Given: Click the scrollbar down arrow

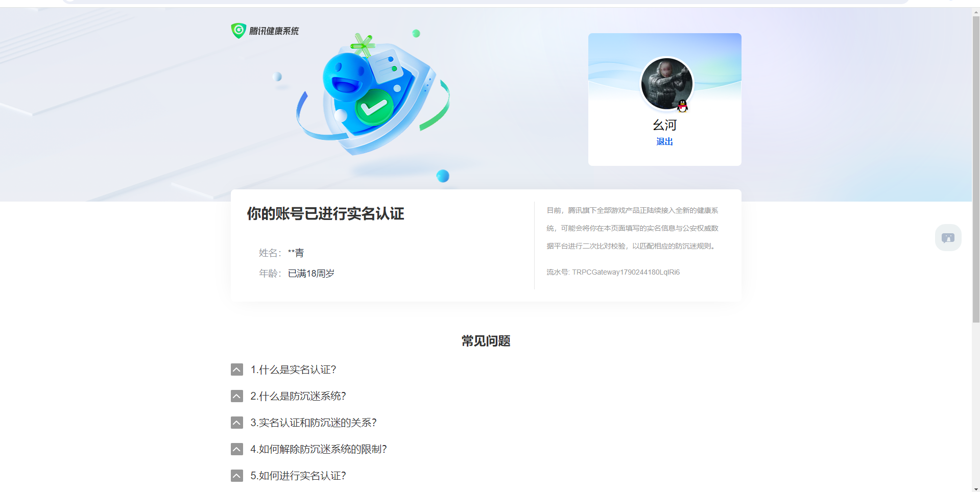Looking at the screenshot, I should [x=976, y=488].
